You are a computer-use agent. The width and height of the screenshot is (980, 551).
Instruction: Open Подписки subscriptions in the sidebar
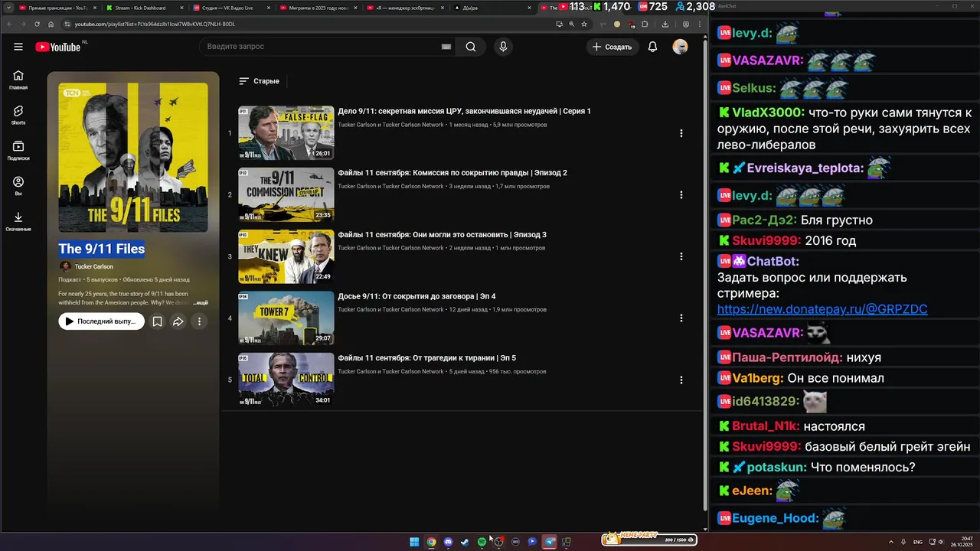[x=18, y=151]
